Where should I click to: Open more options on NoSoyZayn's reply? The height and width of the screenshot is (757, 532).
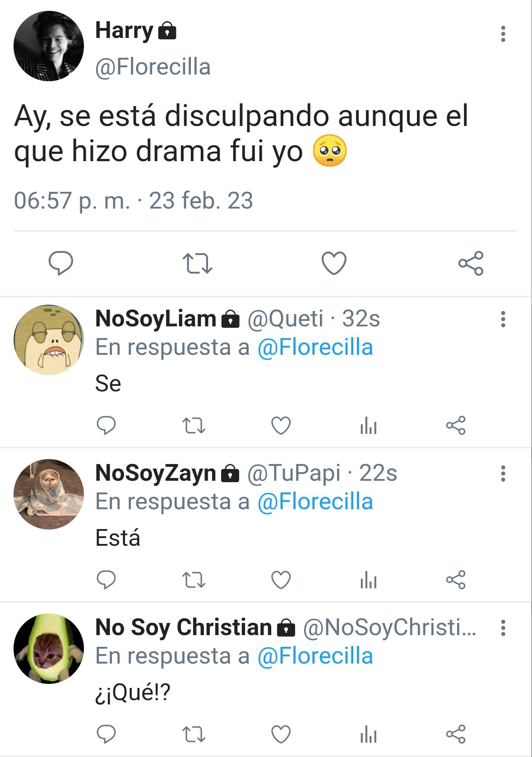(x=503, y=474)
